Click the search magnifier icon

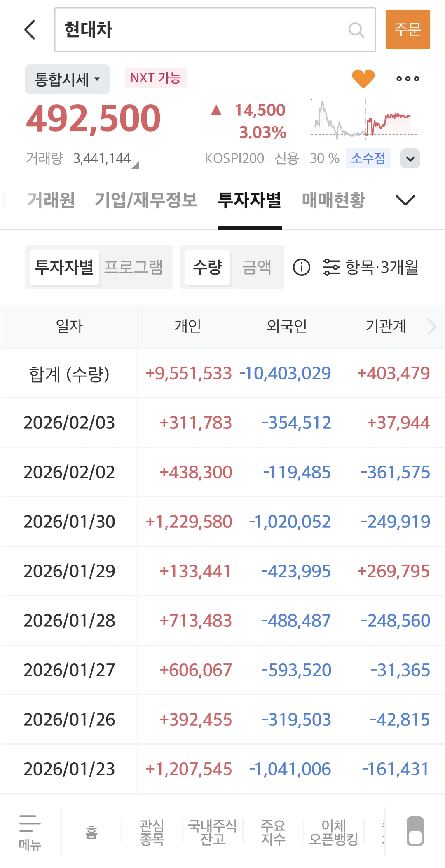coord(356,30)
